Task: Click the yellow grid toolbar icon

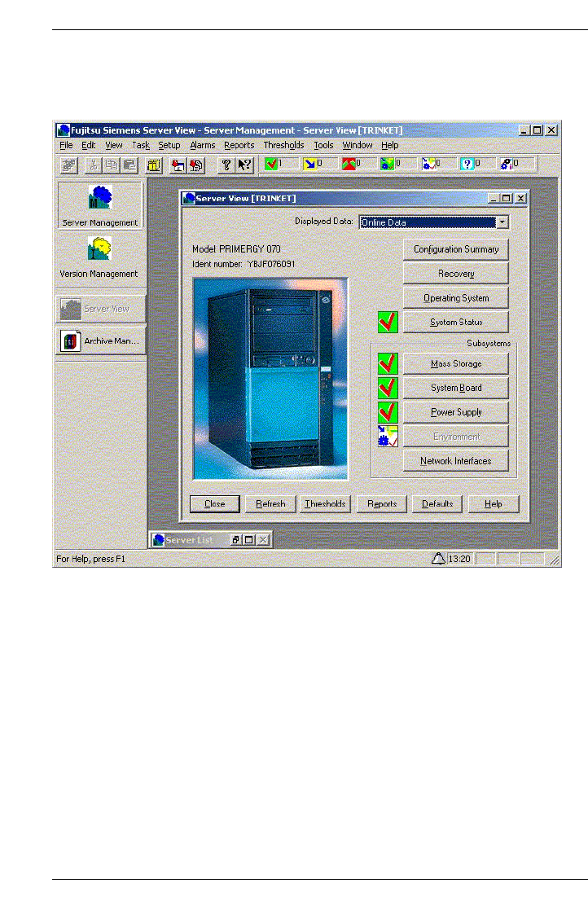Action: coord(153,165)
